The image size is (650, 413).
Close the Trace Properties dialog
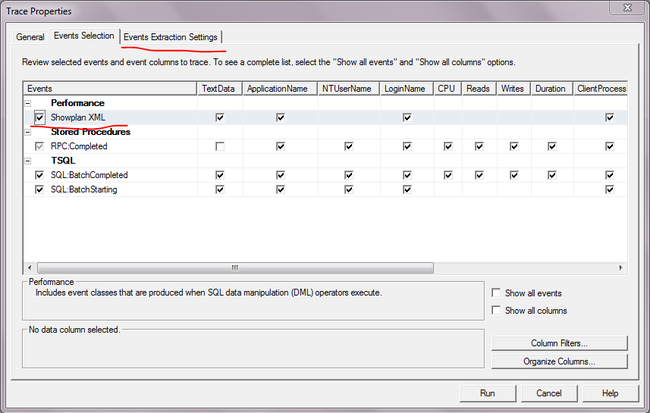(x=627, y=8)
